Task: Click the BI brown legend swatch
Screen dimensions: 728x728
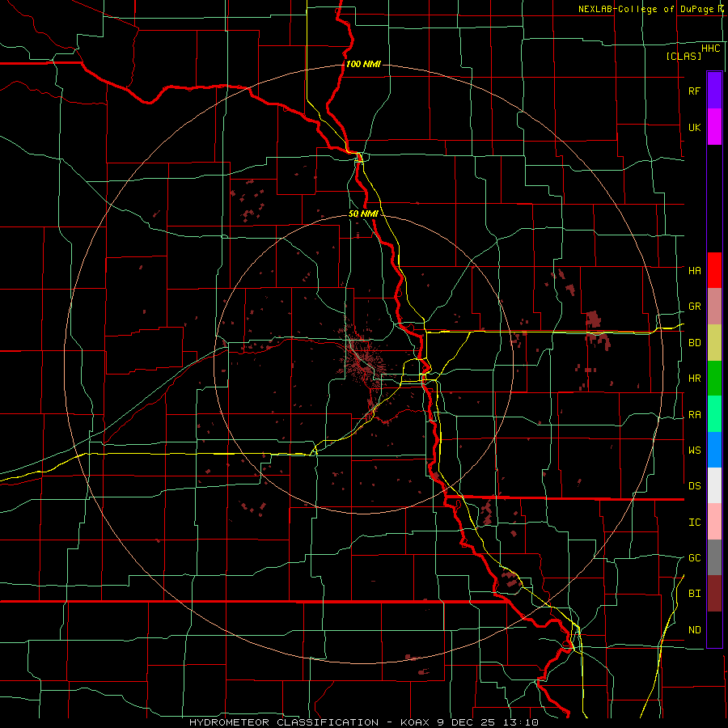Action: [714, 594]
